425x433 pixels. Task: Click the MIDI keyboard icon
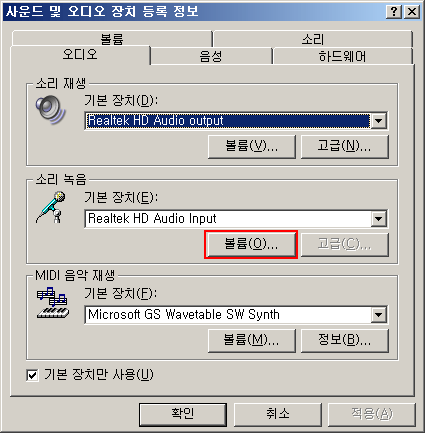coord(52,303)
